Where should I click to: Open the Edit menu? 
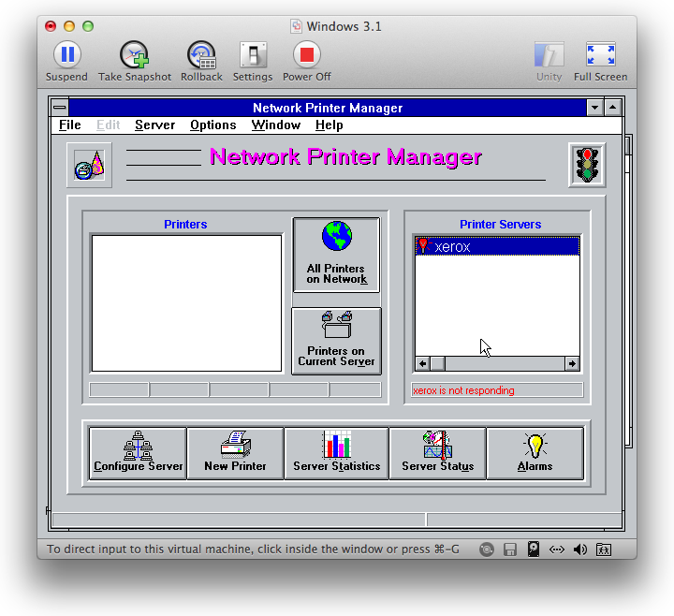[x=108, y=125]
